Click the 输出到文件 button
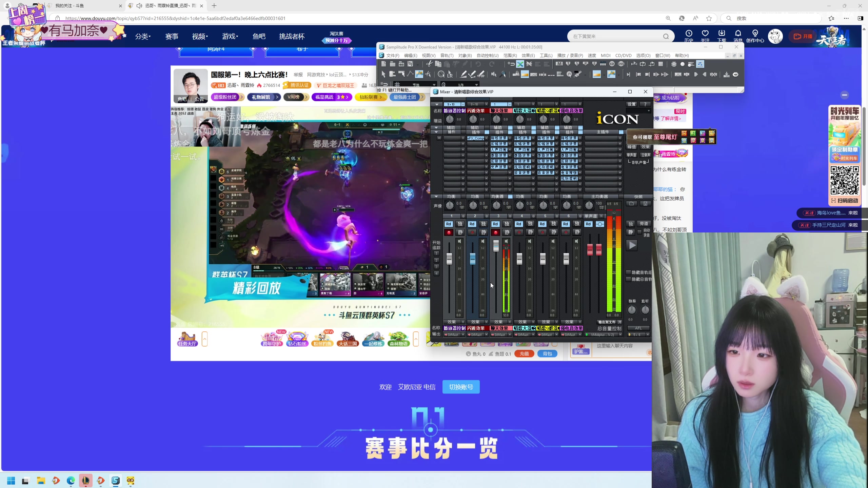 point(607,322)
